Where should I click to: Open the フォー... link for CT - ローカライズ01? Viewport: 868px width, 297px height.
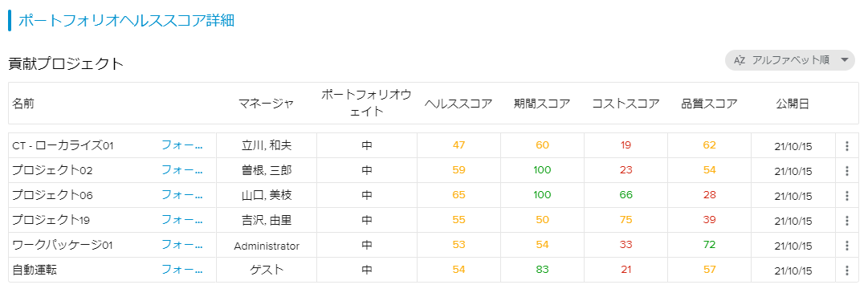[182, 145]
